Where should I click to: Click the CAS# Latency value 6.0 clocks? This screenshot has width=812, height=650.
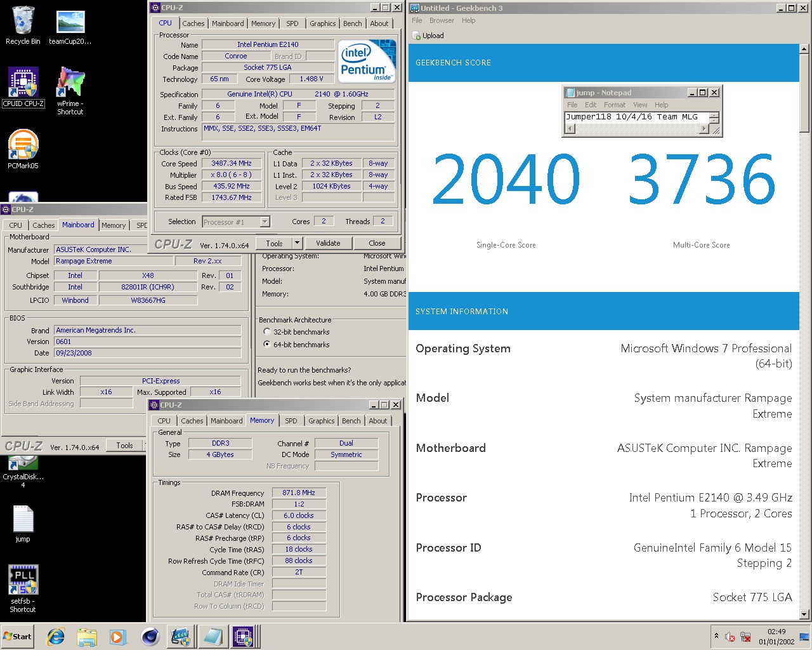coord(299,515)
